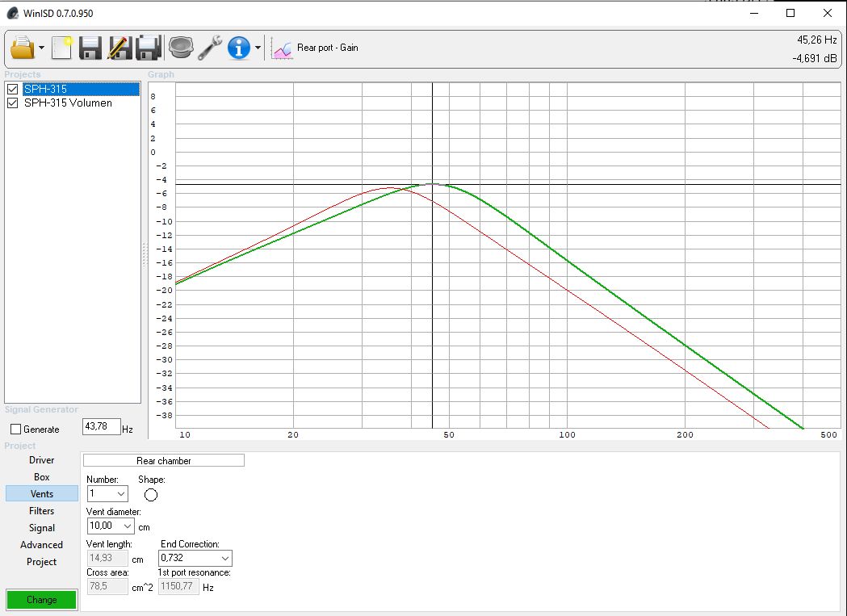Switch to the Driver tab
The image size is (847, 616).
(42, 460)
